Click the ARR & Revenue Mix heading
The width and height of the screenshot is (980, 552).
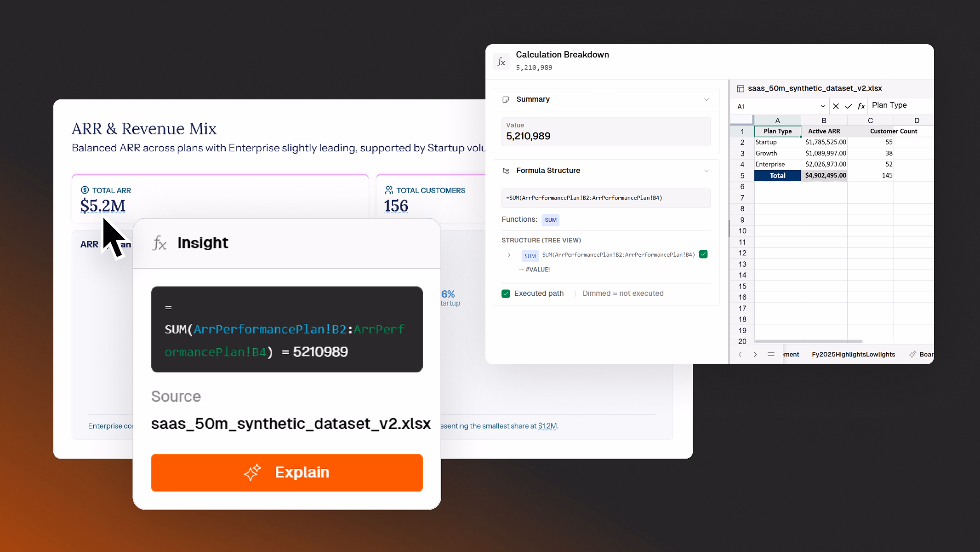tap(144, 129)
